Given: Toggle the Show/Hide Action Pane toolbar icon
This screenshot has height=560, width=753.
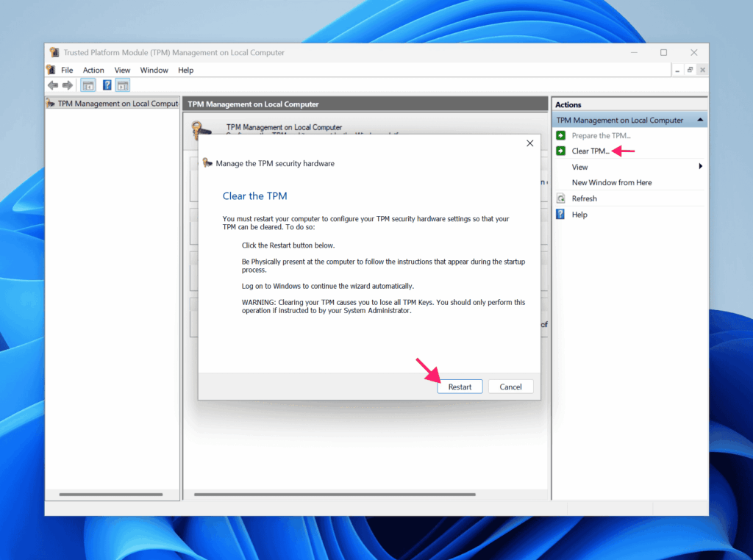Looking at the screenshot, I should point(123,85).
